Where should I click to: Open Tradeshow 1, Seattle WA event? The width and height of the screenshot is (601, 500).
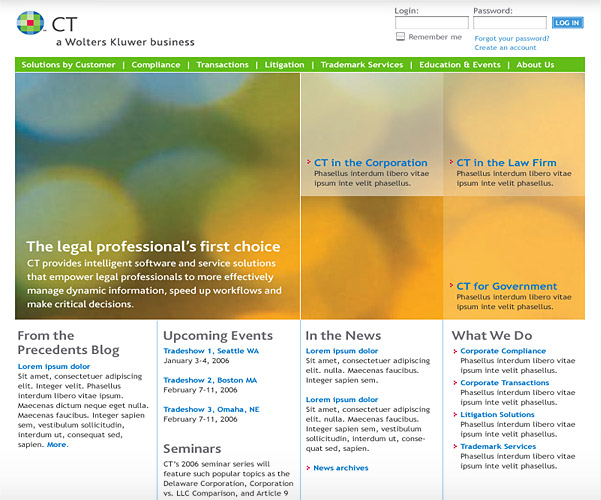point(211,351)
